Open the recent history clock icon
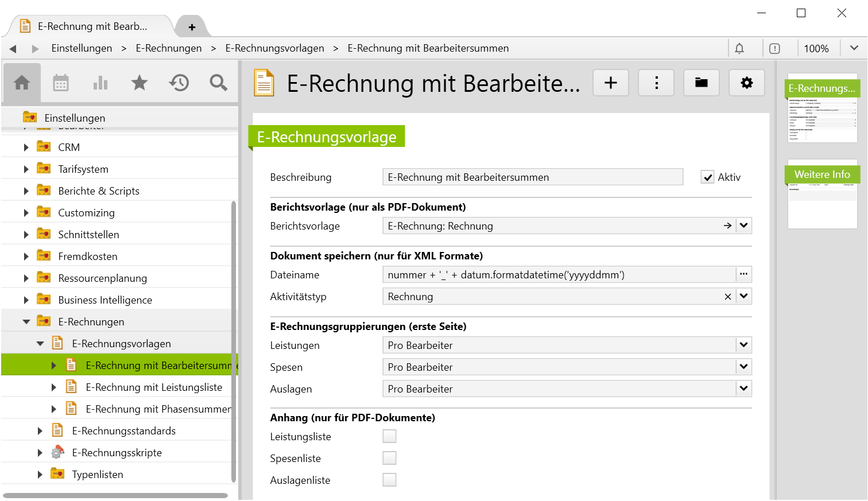 [x=179, y=83]
